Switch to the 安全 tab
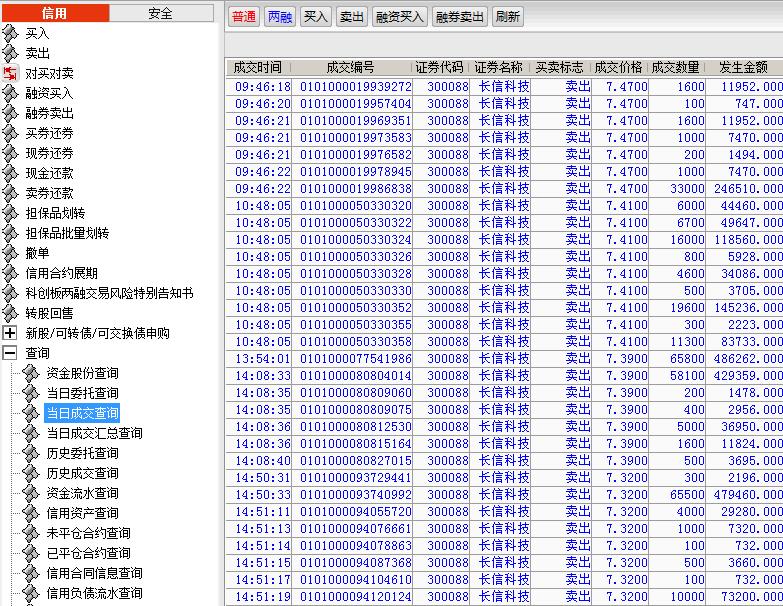 coord(161,13)
